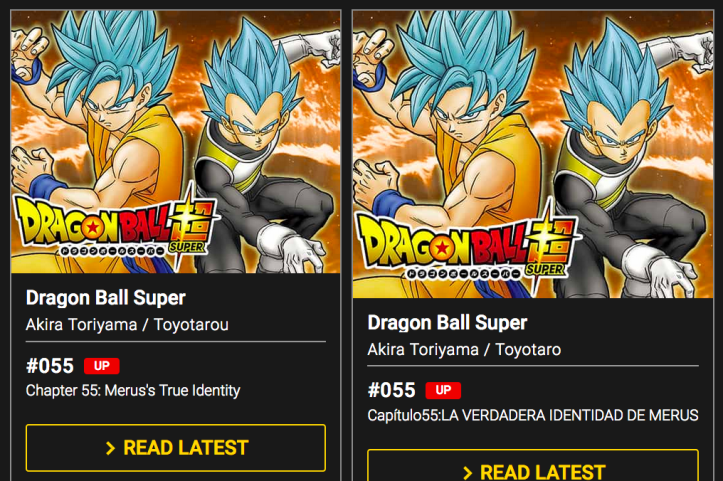Open the left Dragon Ball Super title

coord(106,297)
